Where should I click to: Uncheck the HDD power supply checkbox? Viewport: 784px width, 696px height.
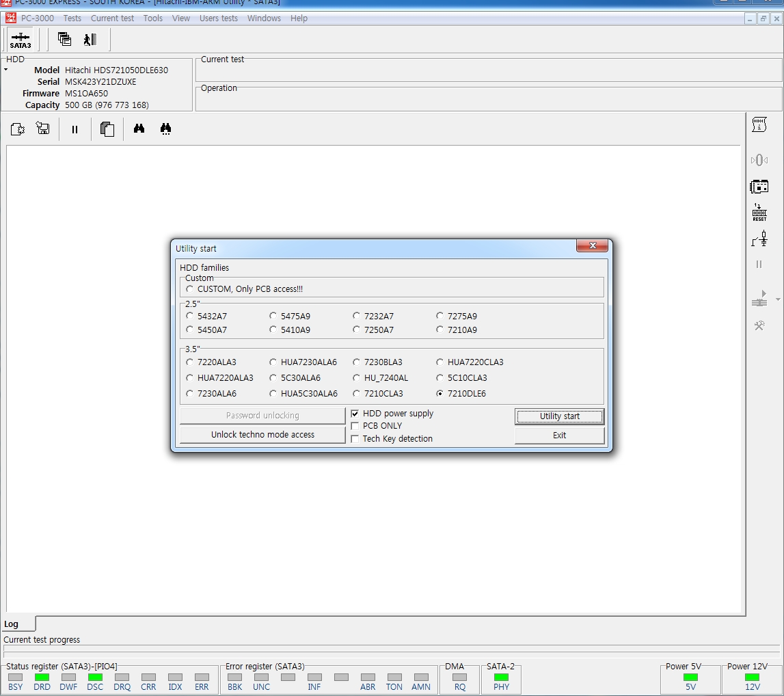pos(355,414)
